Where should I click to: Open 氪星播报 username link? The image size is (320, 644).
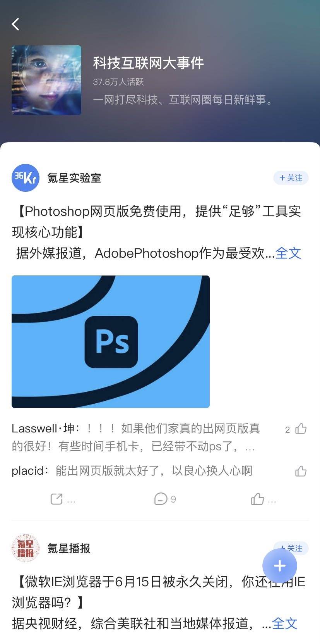pos(69,548)
